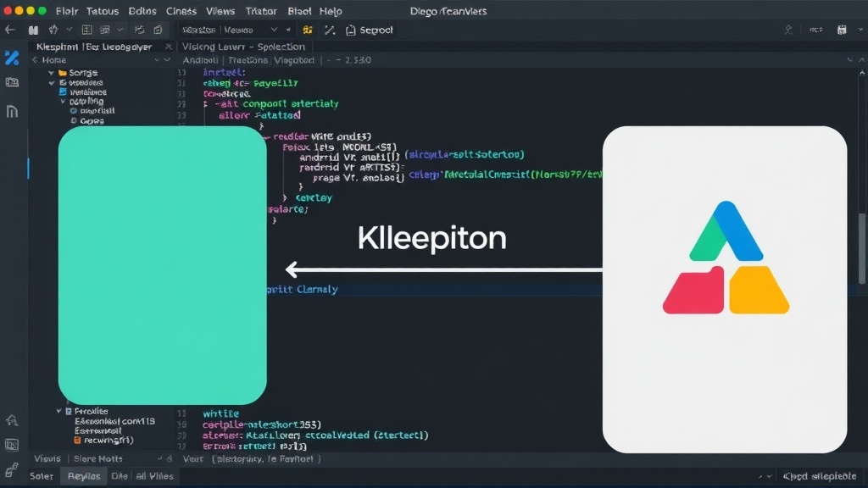Click the save disk icon in the top-right toolbar
The width and height of the screenshot is (868, 488).
842,30
